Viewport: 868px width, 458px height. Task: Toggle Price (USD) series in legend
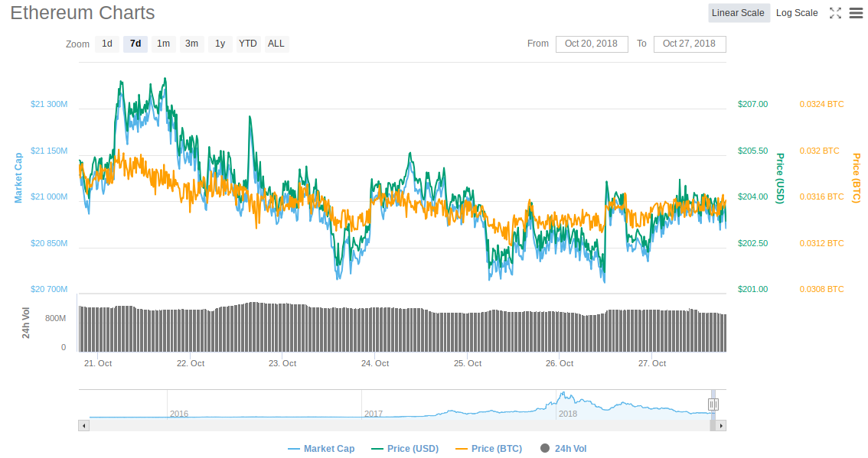pyautogui.click(x=405, y=449)
